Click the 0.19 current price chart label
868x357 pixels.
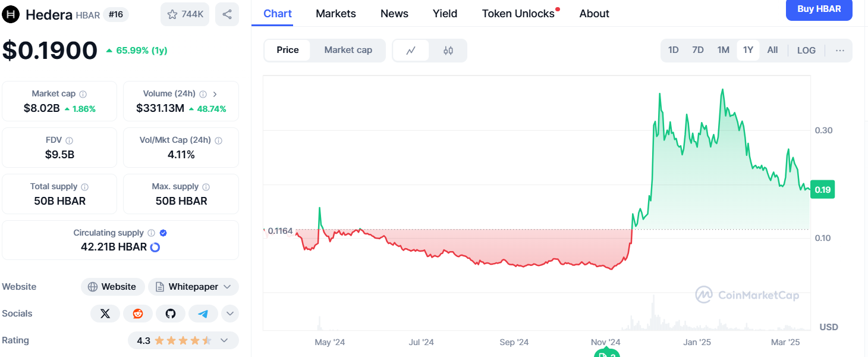click(823, 189)
